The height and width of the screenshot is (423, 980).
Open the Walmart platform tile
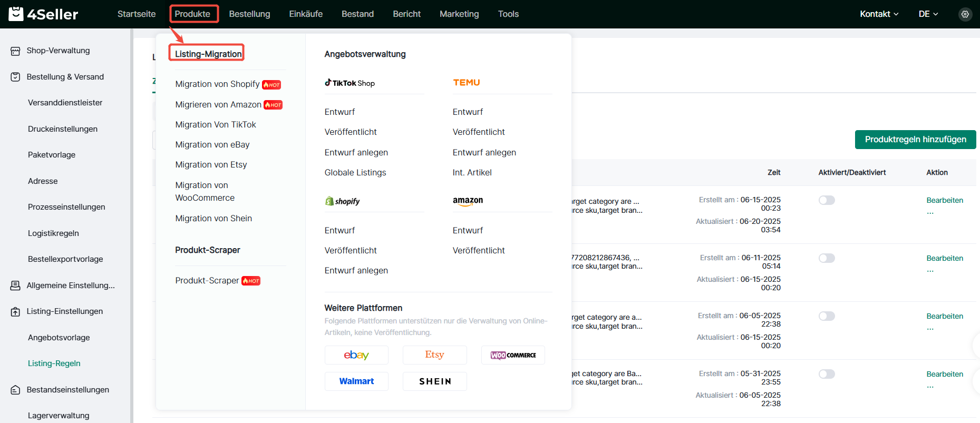coord(356,381)
